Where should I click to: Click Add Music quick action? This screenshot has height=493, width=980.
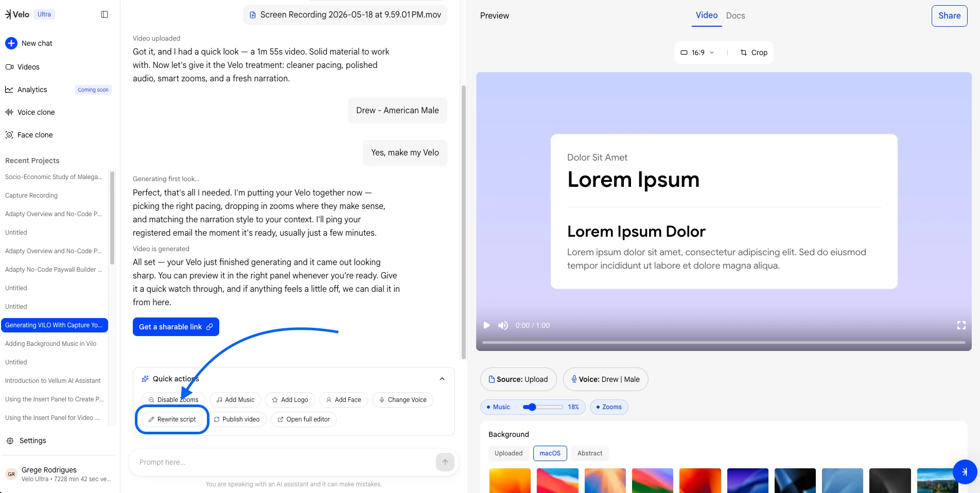235,400
